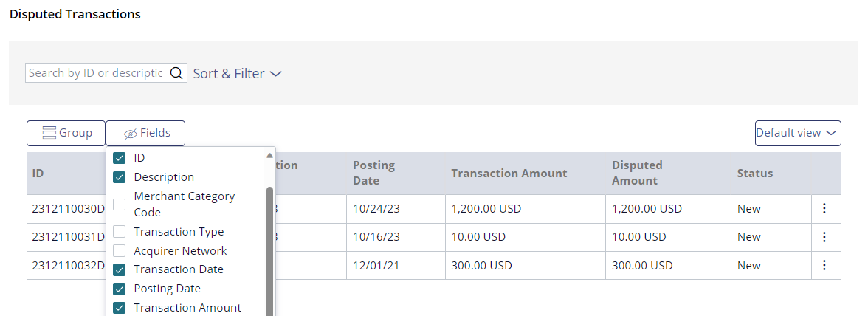This screenshot has height=316, width=868.
Task: Enable the Acquirer Network column
Action: tap(119, 251)
